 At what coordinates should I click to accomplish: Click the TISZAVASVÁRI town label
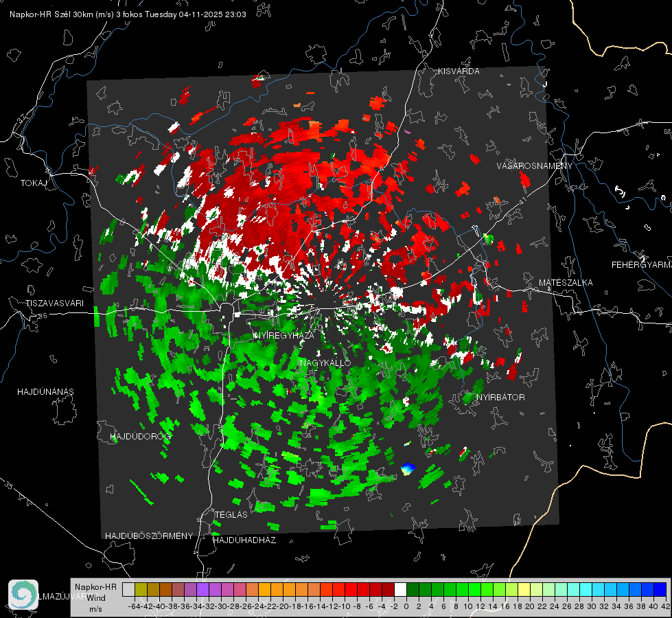click(54, 304)
